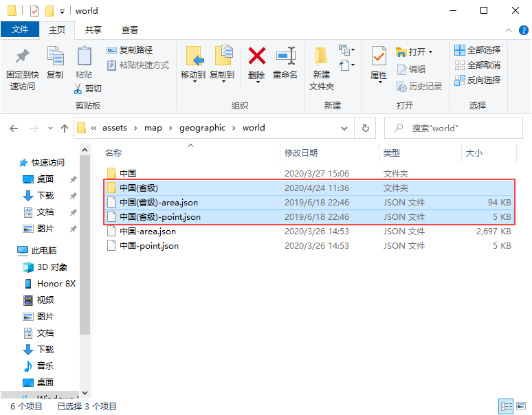Screen dimensions: 532x415
Task: Open 快速访问 in navigation pane
Action: [41, 163]
